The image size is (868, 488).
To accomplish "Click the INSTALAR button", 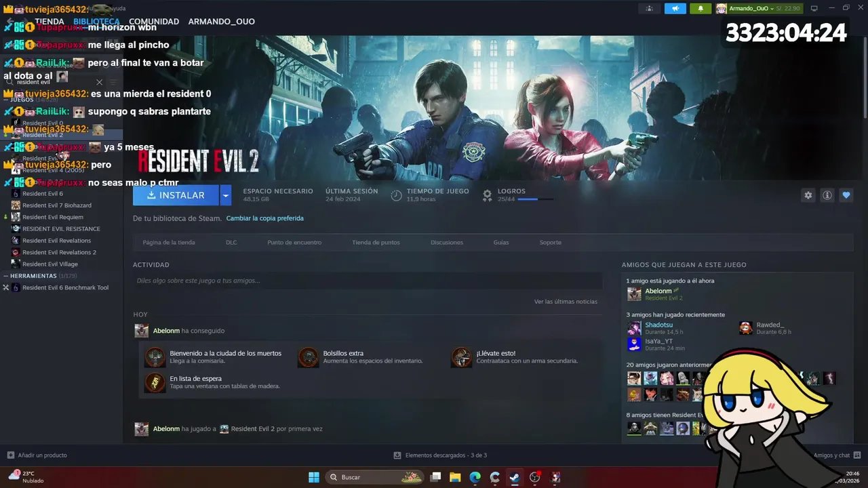I will 176,195.
